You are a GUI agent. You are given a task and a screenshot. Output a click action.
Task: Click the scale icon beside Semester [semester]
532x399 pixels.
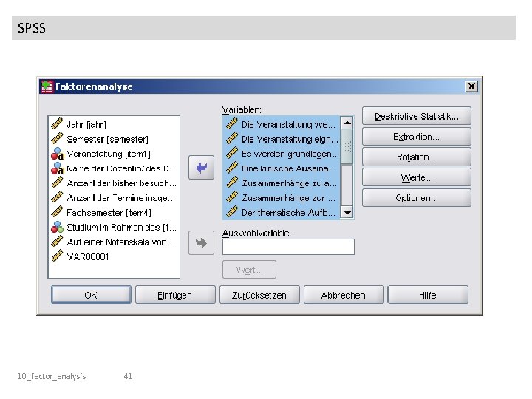[x=57, y=138]
